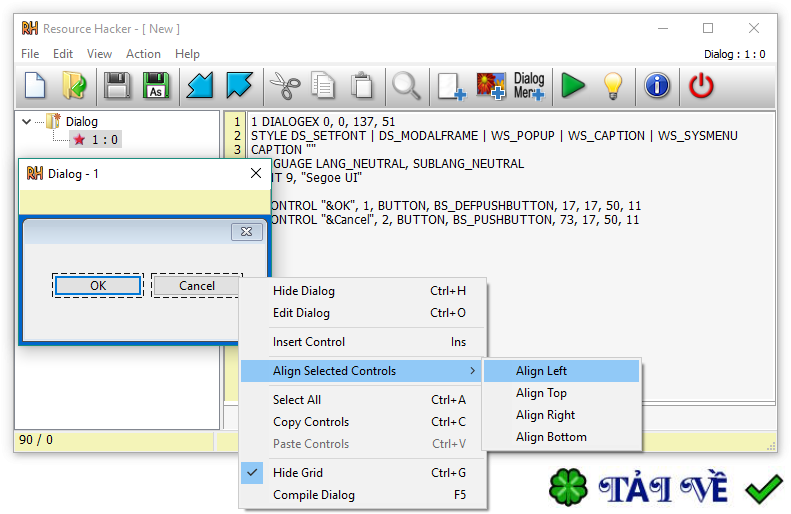
Task: Click the DIALOGEX 0, 0, 137, 51 script line
Action: pyautogui.click(x=323, y=122)
